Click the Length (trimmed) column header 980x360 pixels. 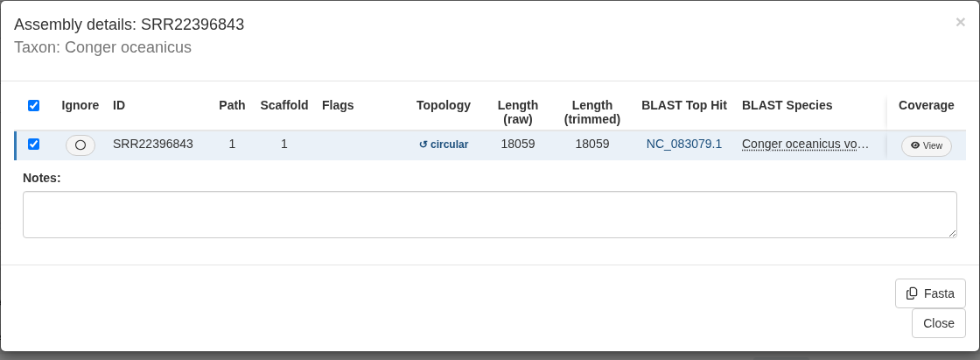[x=591, y=112]
